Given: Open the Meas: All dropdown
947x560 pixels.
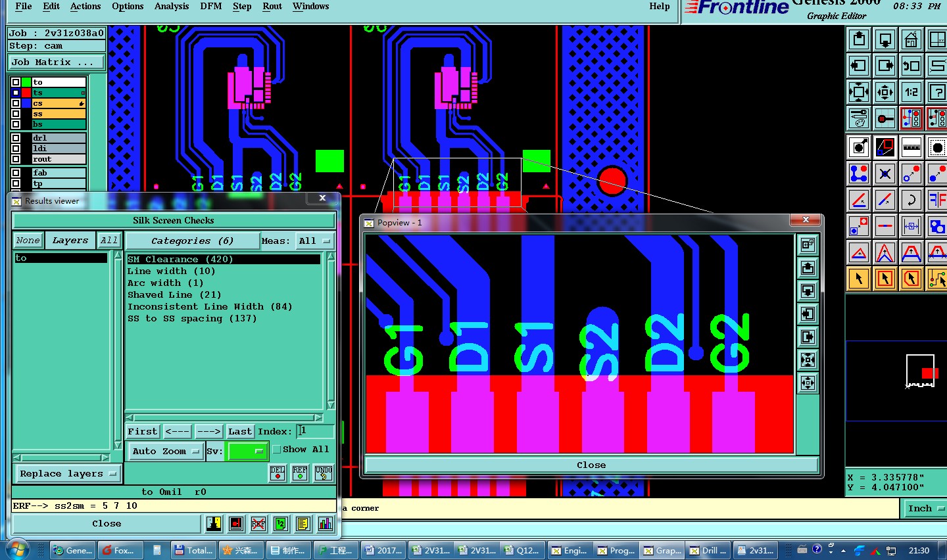Looking at the screenshot, I should 315,241.
